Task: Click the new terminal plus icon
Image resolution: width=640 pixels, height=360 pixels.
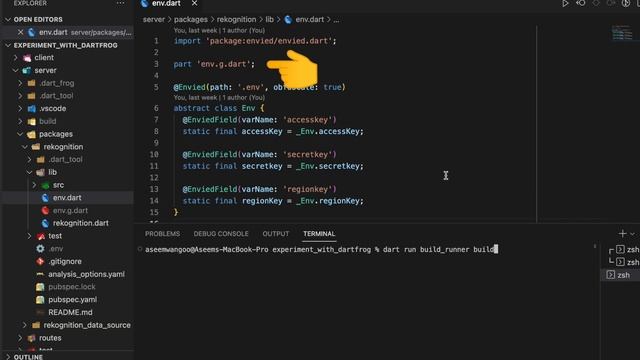Action: click(622, 233)
